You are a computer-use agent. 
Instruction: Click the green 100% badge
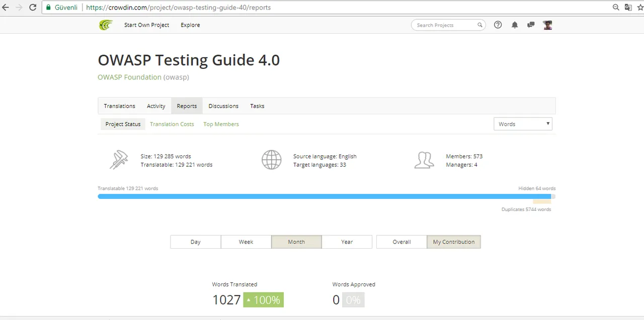click(x=263, y=300)
